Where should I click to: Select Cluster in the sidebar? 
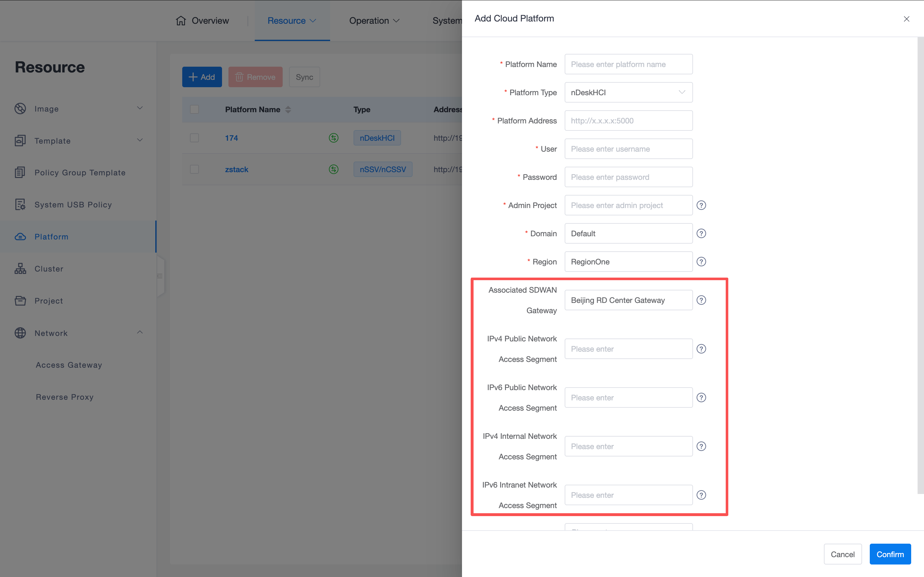coord(49,269)
